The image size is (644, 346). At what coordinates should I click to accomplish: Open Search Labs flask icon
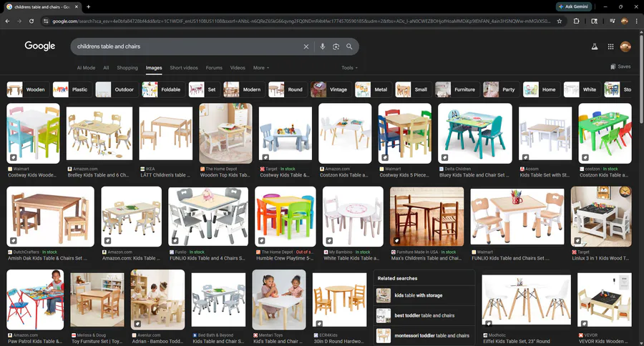click(x=595, y=46)
